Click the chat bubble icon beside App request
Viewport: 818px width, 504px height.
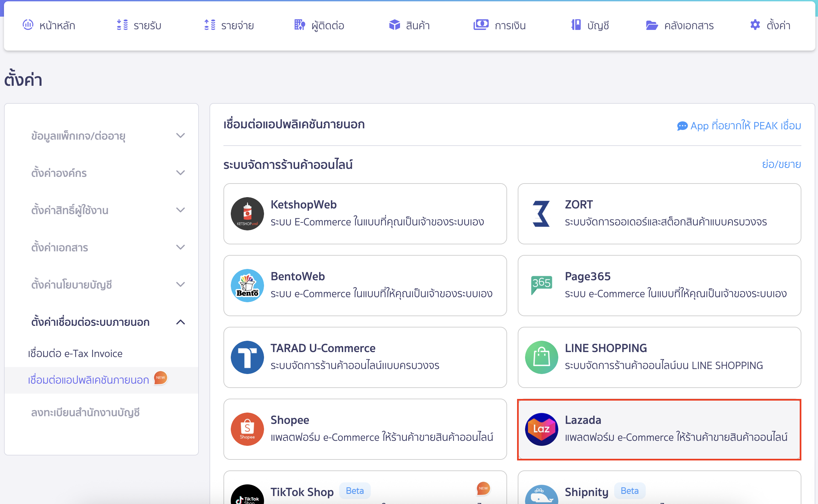point(682,126)
